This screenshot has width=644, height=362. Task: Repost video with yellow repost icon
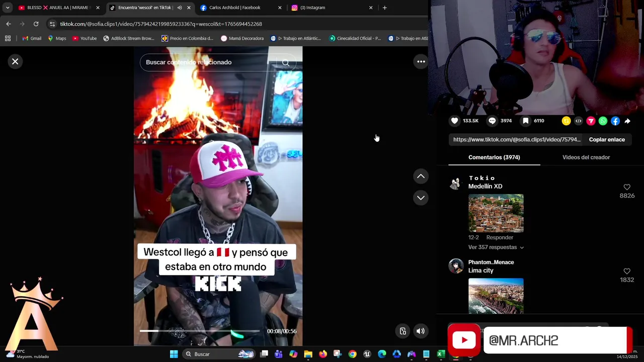point(566,121)
